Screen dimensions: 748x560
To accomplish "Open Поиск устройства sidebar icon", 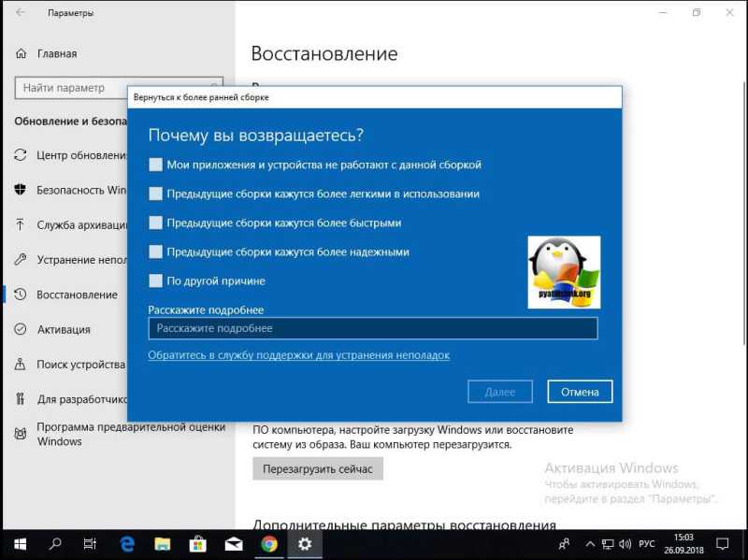I will pos(20,364).
